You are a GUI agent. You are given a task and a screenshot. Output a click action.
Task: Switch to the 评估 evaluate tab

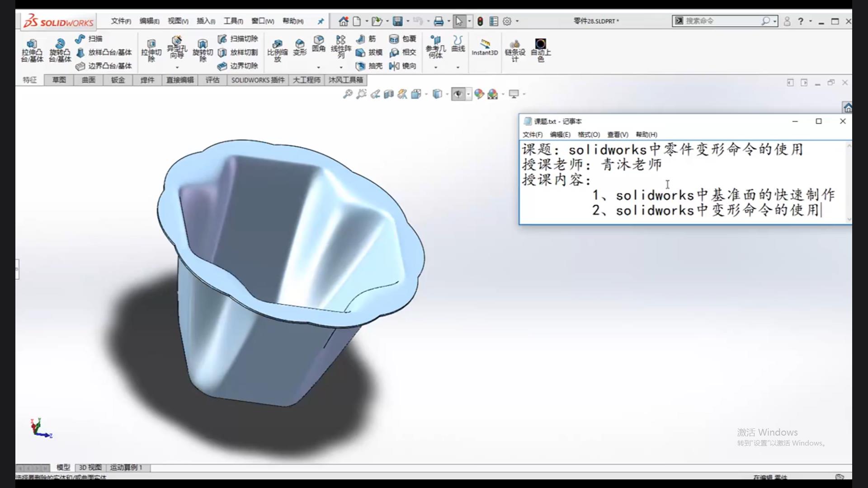pos(212,80)
